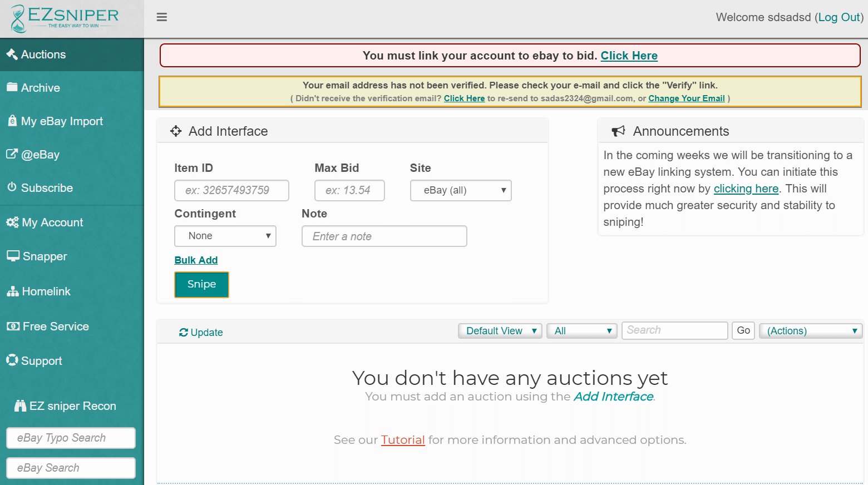868x485 pixels.
Task: Click the eBay Typo Search field
Action: (x=71, y=438)
